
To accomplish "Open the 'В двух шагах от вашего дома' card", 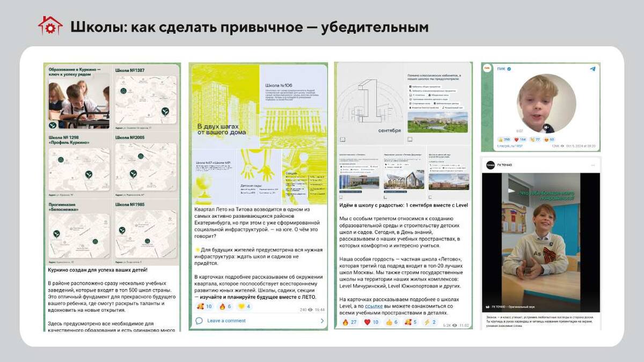I will (x=225, y=106).
